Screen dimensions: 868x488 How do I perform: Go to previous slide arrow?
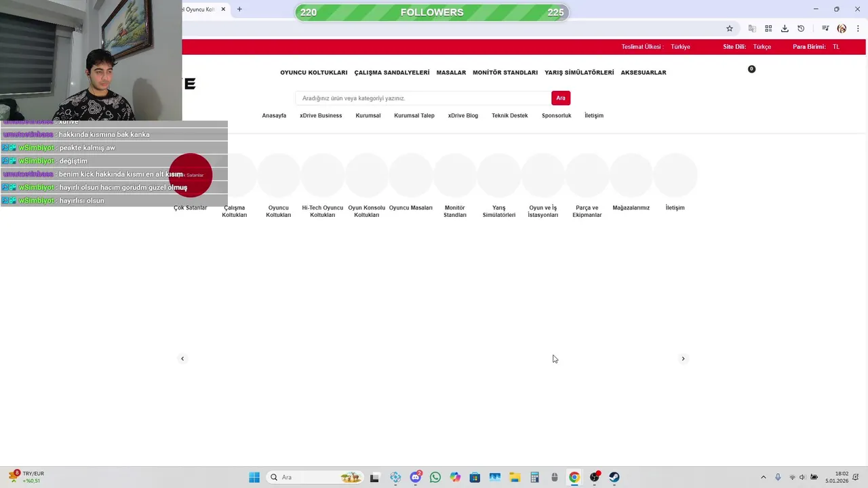coord(182,359)
